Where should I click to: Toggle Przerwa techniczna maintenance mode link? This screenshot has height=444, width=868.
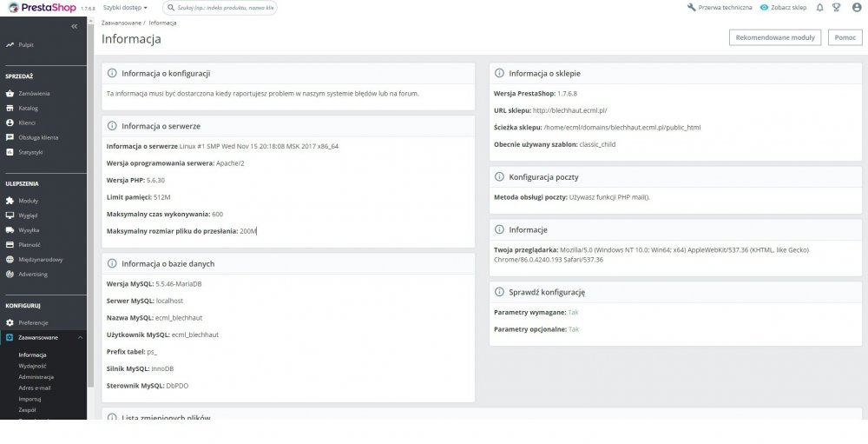coord(720,8)
